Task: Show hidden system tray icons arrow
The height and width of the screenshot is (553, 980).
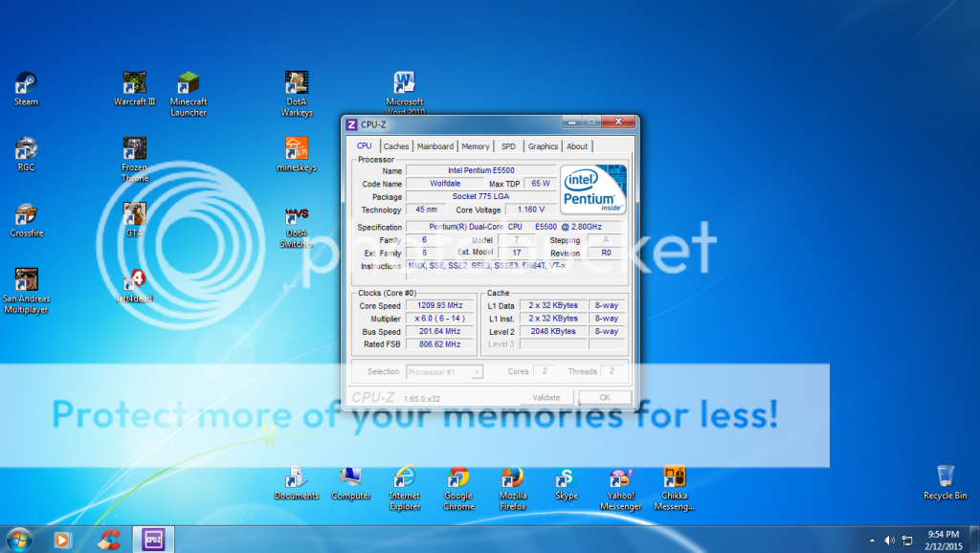Action: pyautogui.click(x=872, y=541)
